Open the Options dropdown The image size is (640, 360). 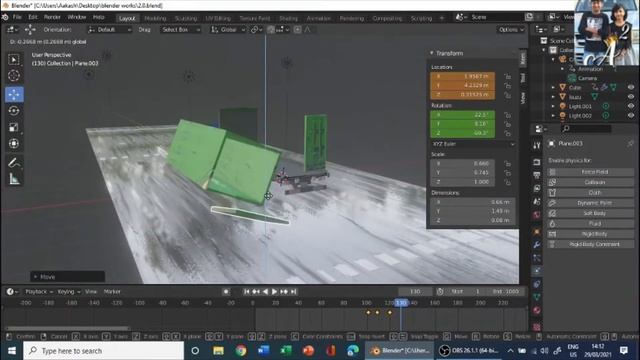511,30
